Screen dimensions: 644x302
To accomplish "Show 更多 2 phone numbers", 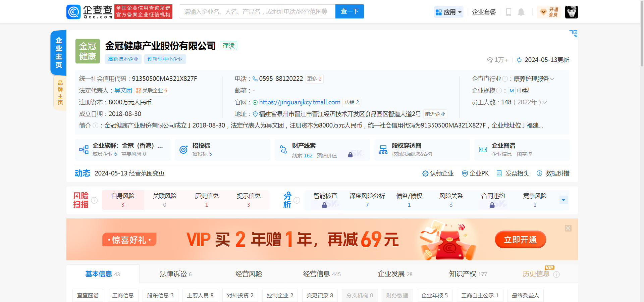I will pyautogui.click(x=314, y=79).
